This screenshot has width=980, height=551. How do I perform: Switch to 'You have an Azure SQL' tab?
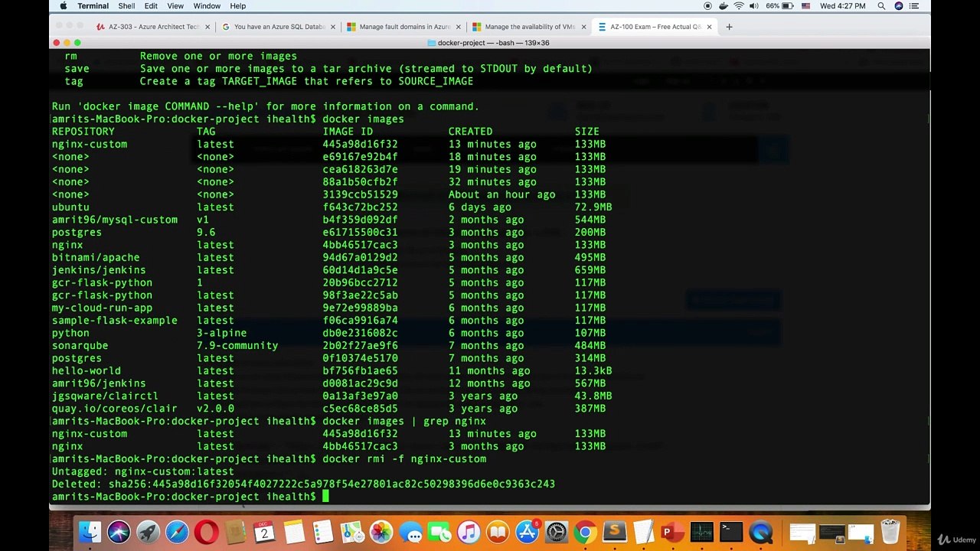277,27
